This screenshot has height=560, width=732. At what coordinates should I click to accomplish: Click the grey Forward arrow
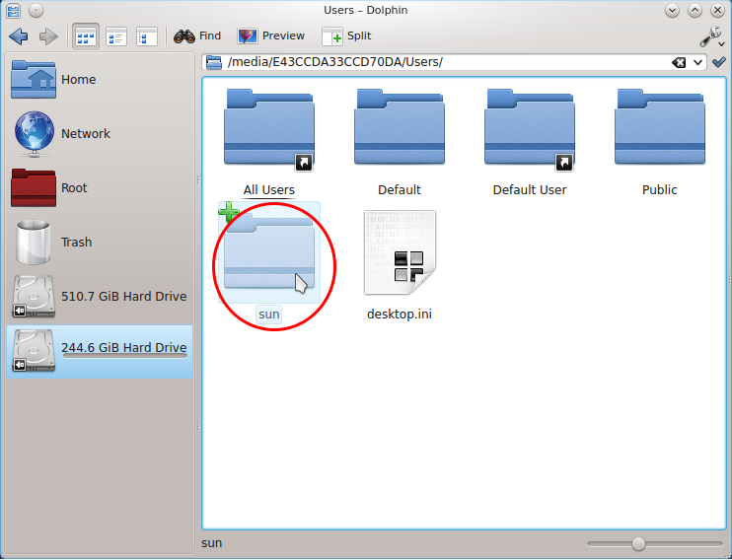[48, 35]
